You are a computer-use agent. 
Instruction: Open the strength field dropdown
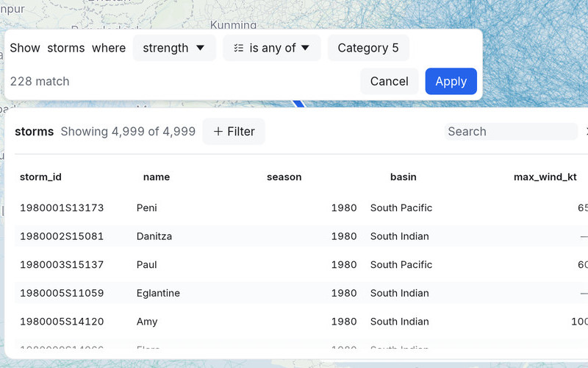pos(174,48)
